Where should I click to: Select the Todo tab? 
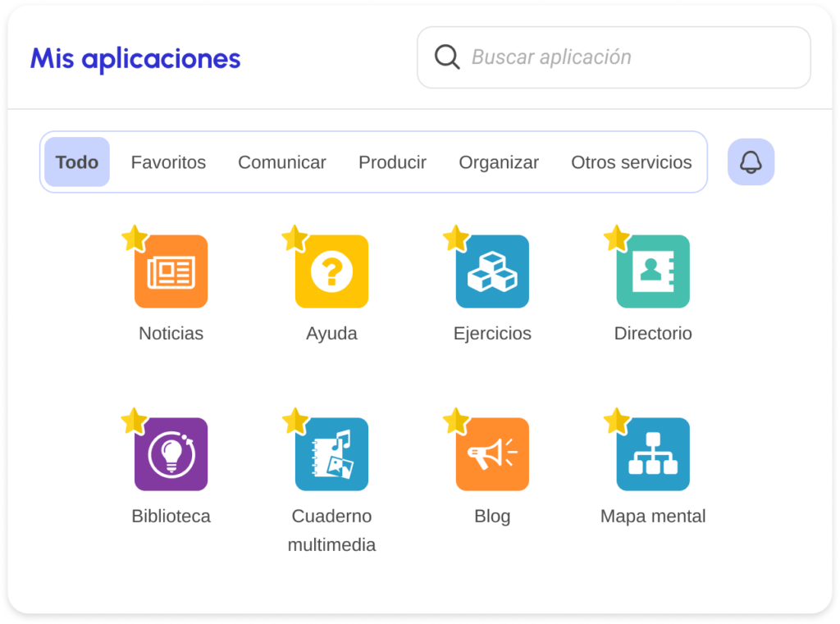pyautogui.click(x=77, y=162)
